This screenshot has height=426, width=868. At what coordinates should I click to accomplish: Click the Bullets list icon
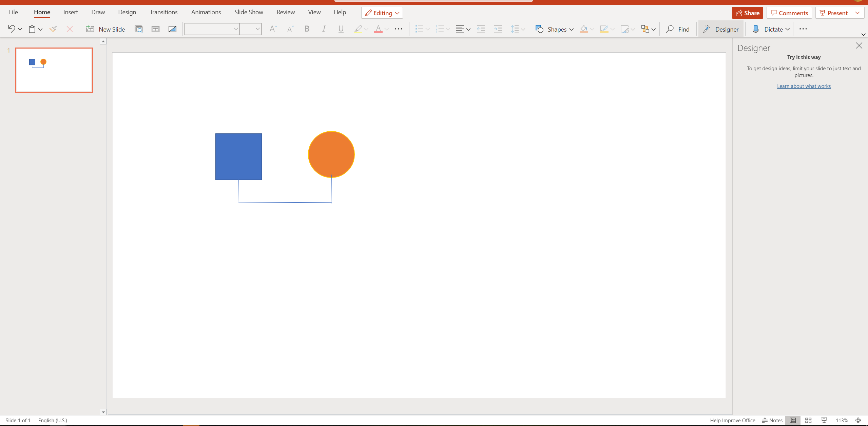[x=419, y=29]
